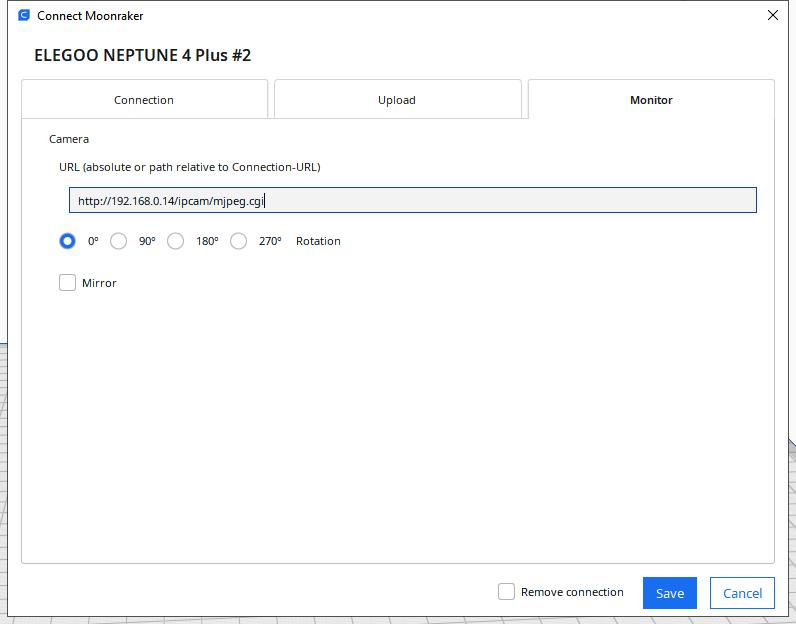
Task: Click the Cura logo icon in title bar
Action: pos(24,15)
